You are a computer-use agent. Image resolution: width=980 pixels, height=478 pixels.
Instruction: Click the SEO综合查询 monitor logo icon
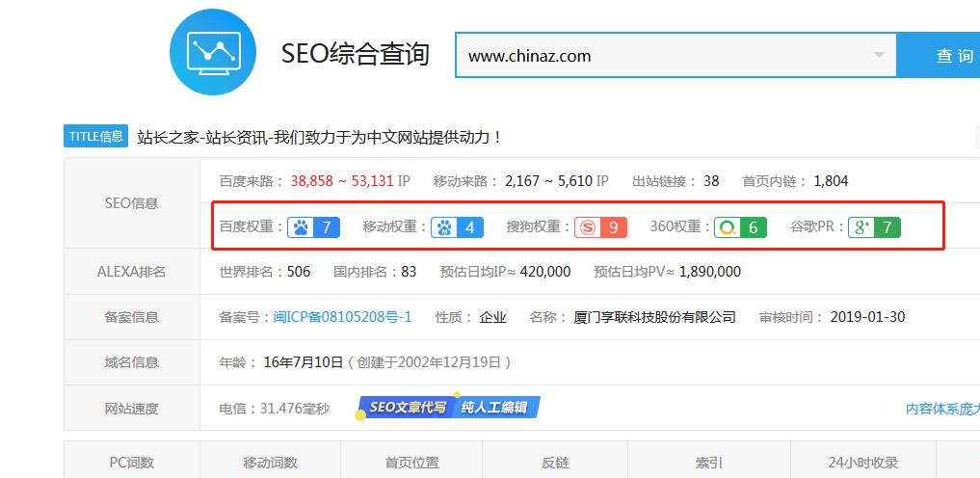click(213, 52)
